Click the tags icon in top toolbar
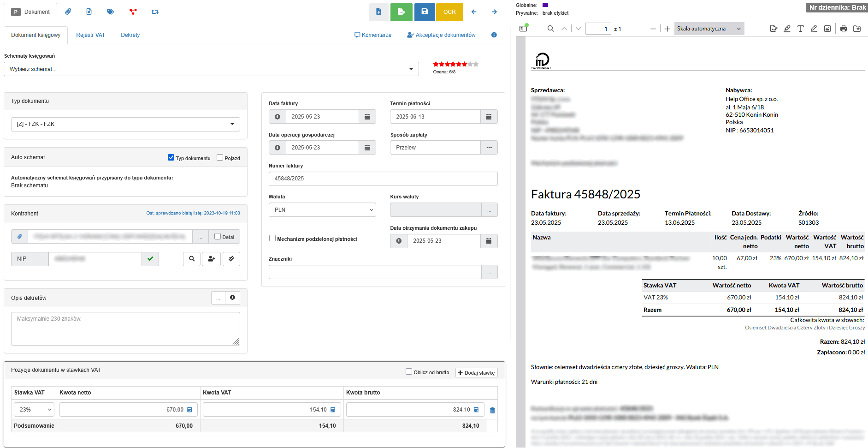The image size is (868, 448). [x=111, y=12]
